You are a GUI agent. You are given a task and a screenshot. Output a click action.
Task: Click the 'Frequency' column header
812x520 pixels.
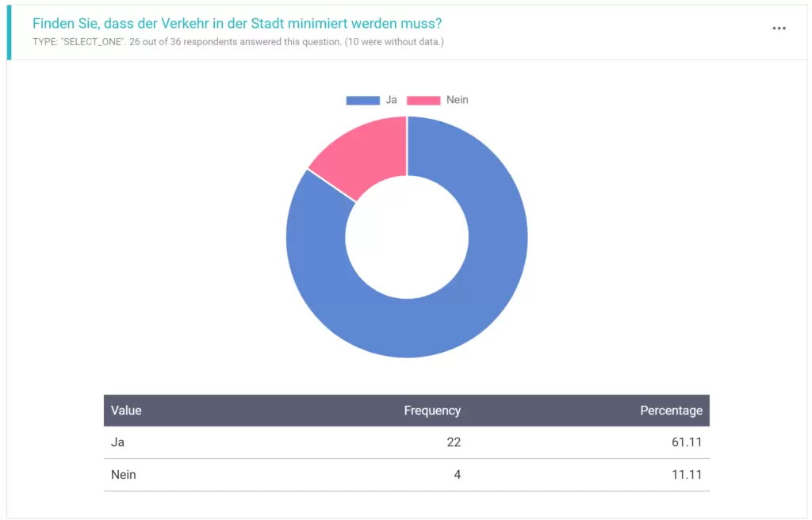[x=432, y=411]
